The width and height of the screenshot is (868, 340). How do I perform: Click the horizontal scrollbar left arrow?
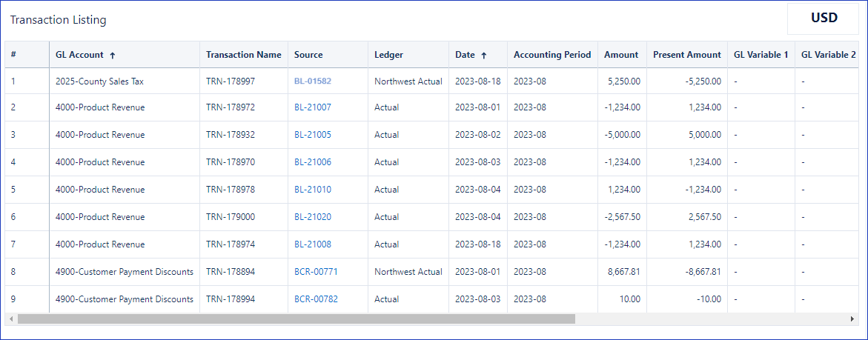[10, 319]
